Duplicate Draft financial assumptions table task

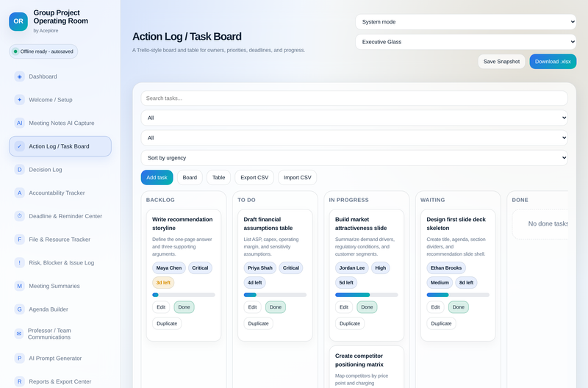click(259, 323)
